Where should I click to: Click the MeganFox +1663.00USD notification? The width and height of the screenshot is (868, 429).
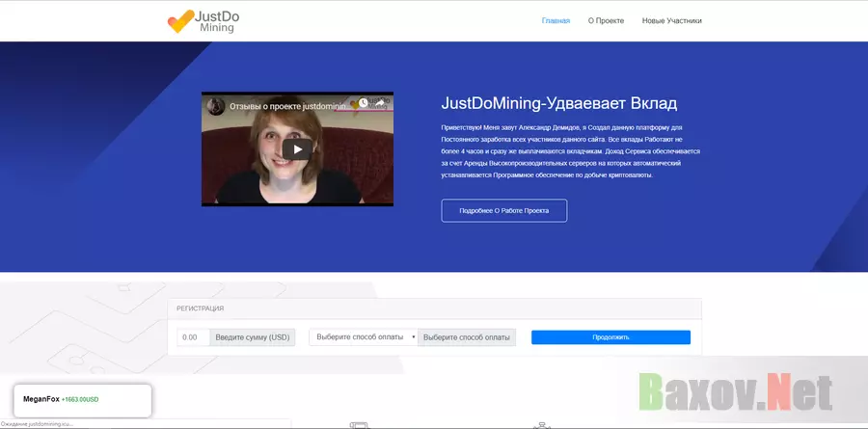point(83,401)
